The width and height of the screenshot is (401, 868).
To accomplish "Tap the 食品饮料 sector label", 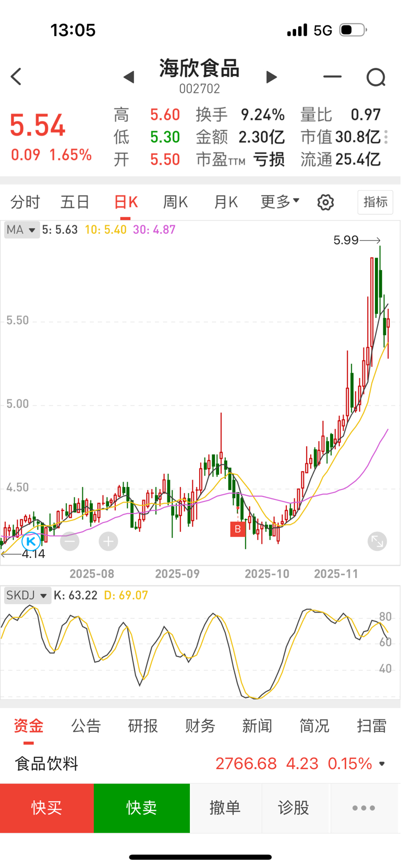I will coord(46,764).
